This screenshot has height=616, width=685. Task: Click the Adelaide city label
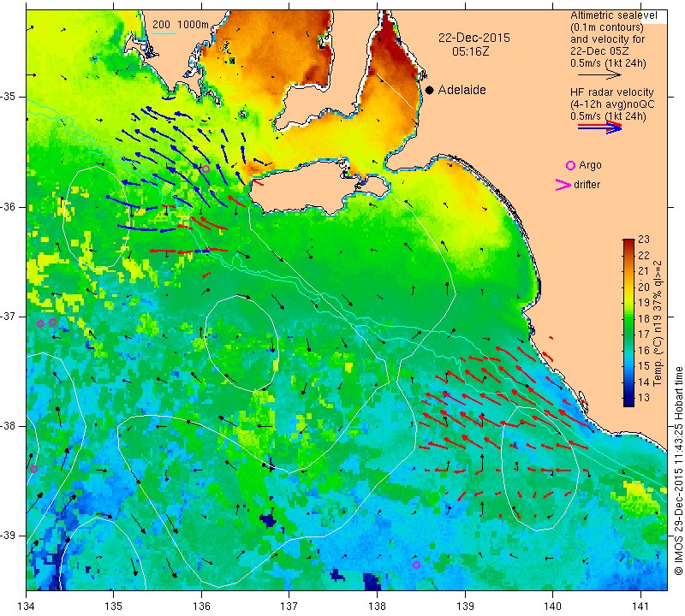462,90
